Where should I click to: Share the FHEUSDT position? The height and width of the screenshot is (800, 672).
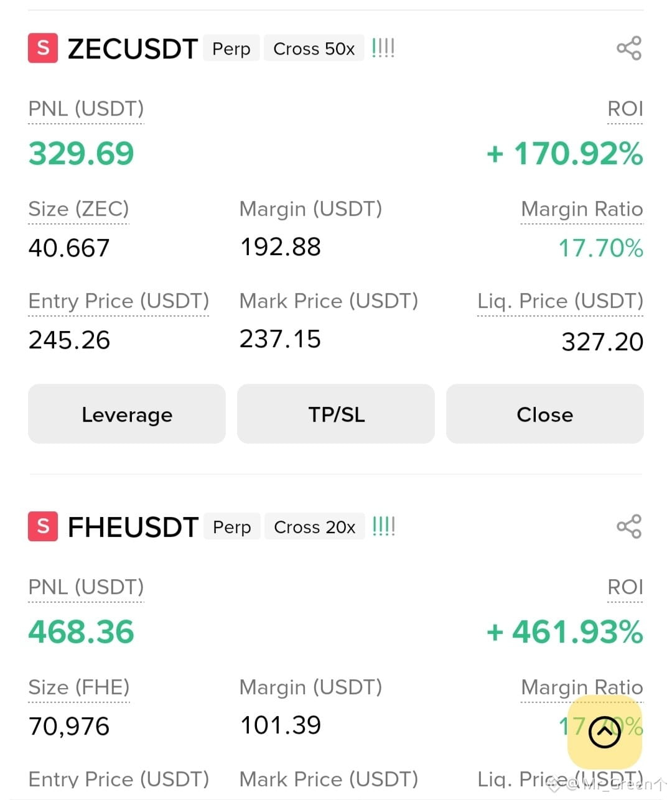pos(628,526)
